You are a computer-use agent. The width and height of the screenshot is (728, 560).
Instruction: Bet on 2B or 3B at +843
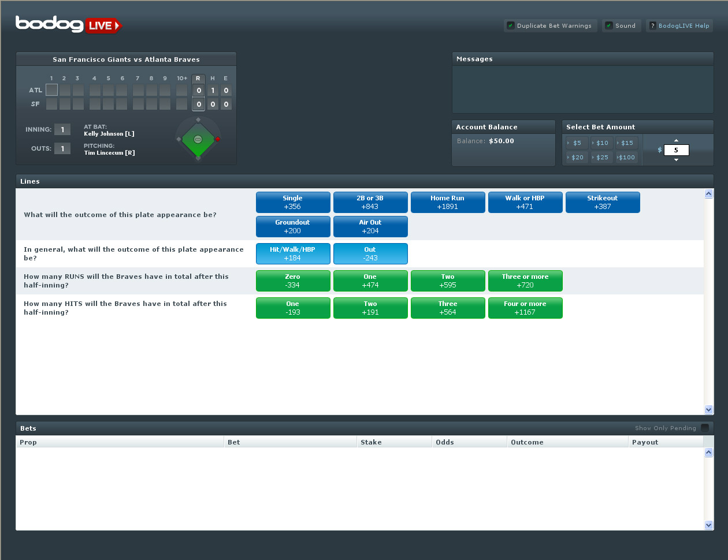(x=370, y=202)
